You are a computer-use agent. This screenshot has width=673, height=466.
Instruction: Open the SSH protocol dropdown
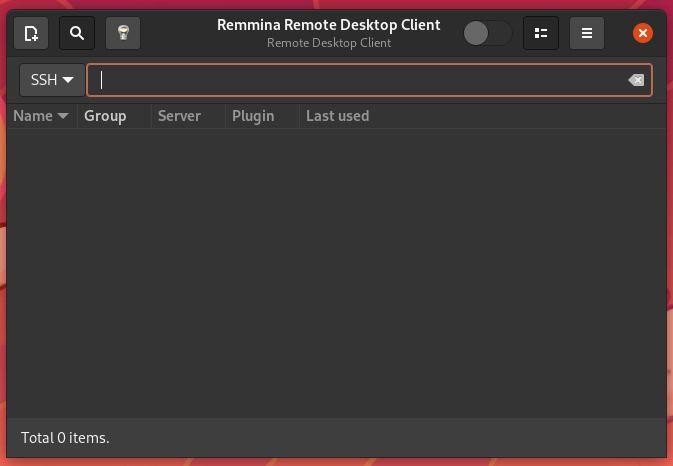click(x=52, y=80)
